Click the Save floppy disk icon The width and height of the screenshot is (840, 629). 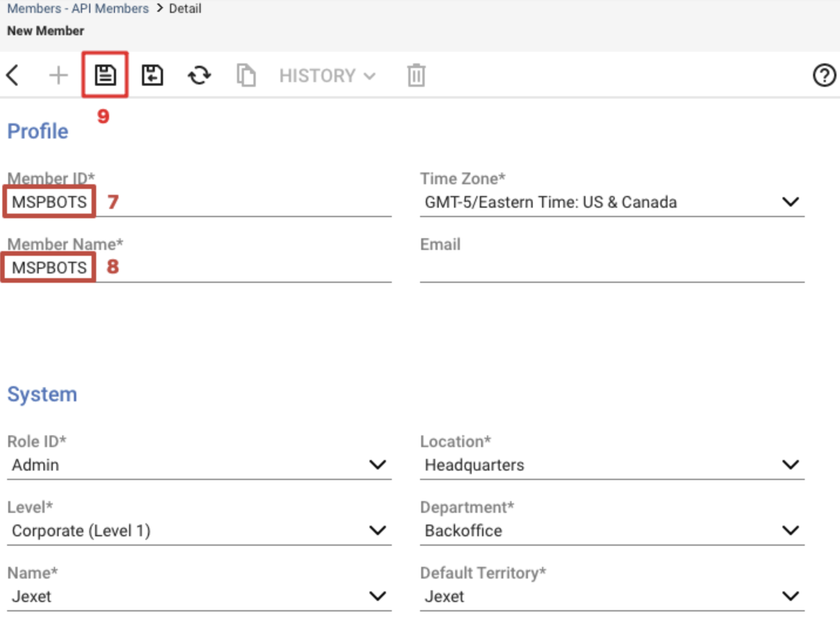[x=106, y=75]
